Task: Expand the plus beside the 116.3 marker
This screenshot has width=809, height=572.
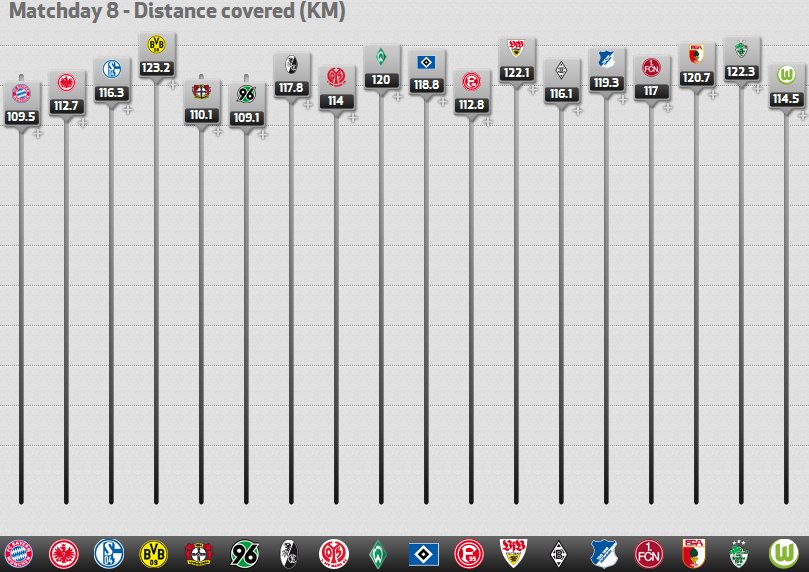Action: 128,109
